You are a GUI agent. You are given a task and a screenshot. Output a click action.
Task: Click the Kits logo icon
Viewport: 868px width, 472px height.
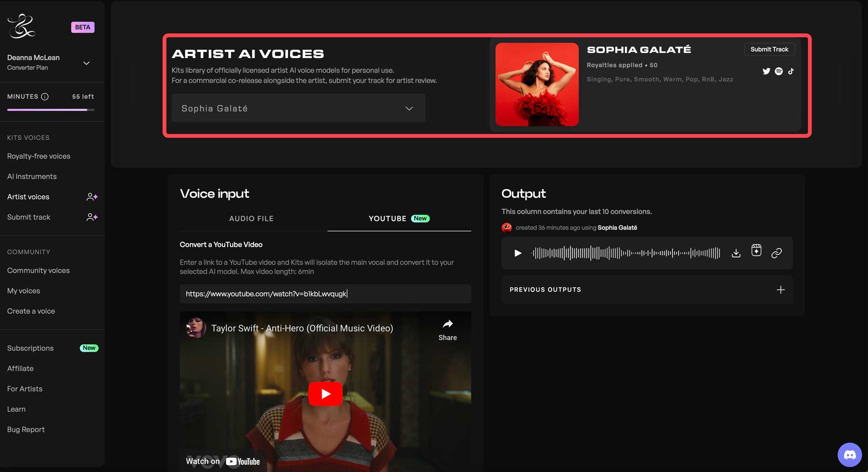(x=21, y=26)
